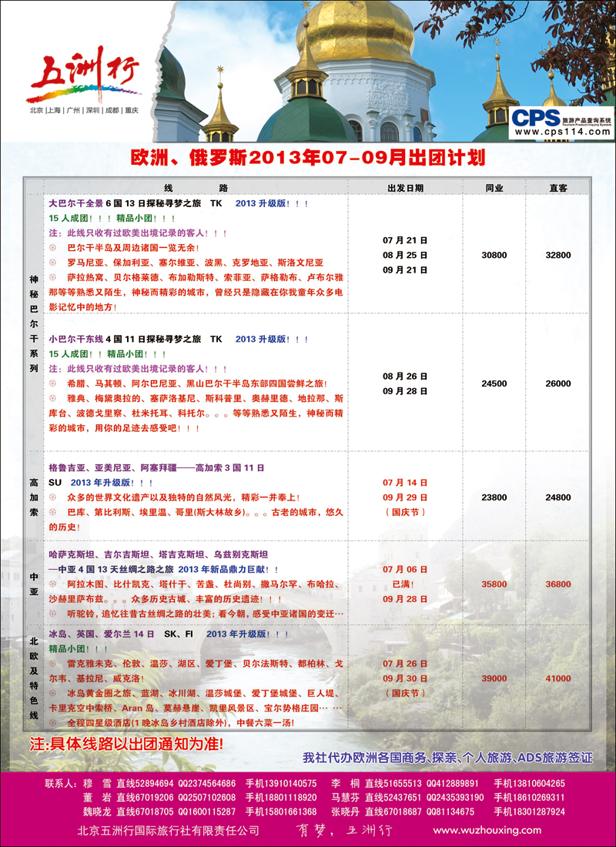Click departure date 09月21日

coord(405,269)
